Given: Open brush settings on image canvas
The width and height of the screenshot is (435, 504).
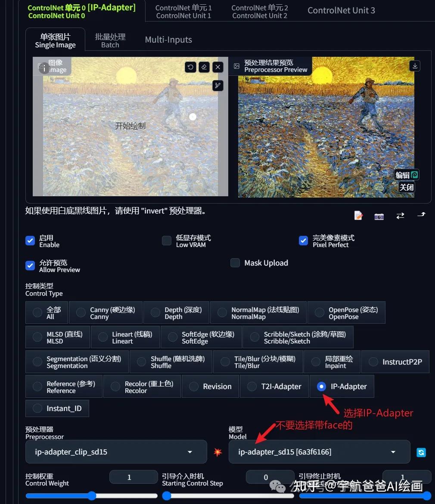Looking at the screenshot, I should 218,86.
